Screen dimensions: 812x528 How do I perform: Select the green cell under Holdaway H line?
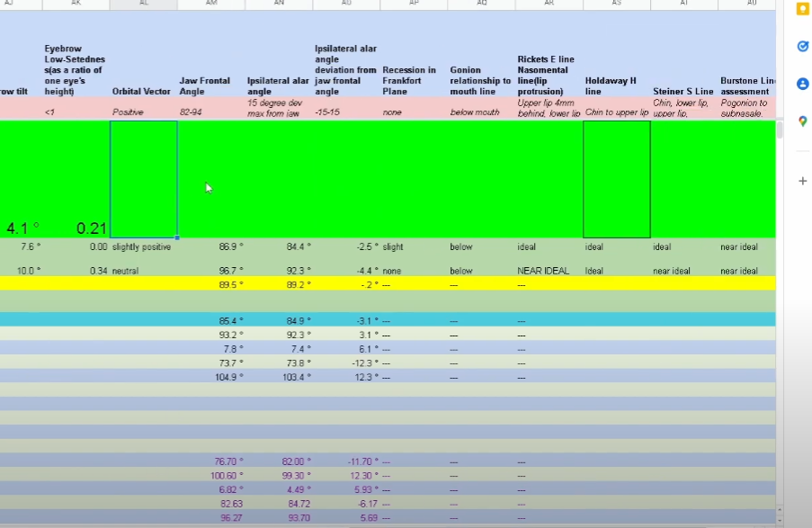coord(616,179)
